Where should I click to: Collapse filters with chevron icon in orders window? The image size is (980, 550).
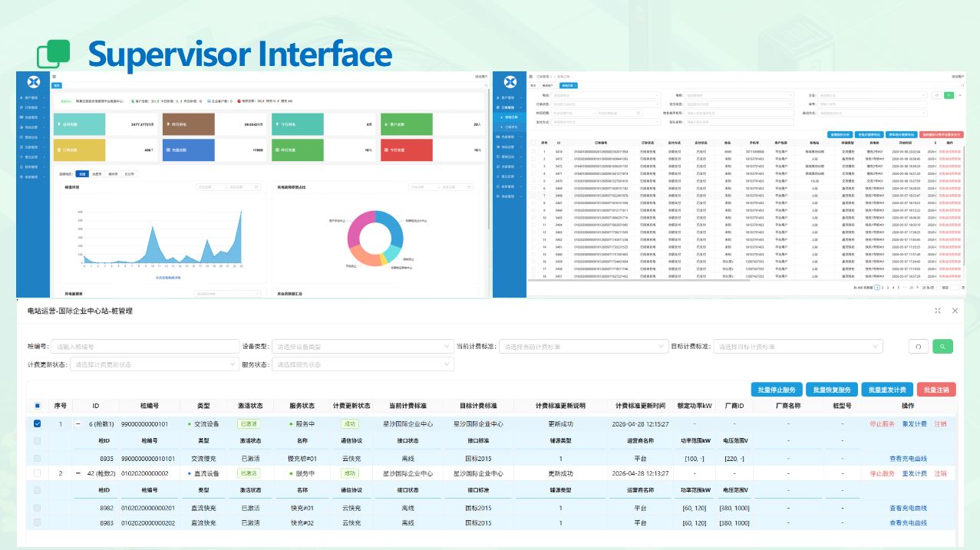click(x=960, y=95)
